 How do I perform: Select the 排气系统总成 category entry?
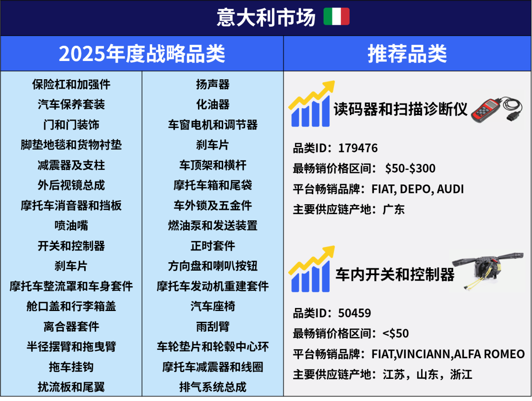click(x=212, y=386)
